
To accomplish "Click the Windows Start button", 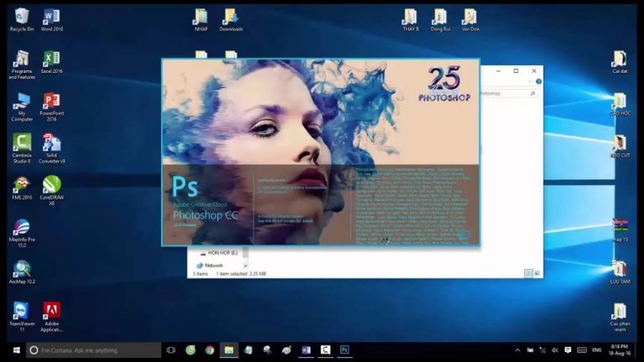I will coord(17,350).
